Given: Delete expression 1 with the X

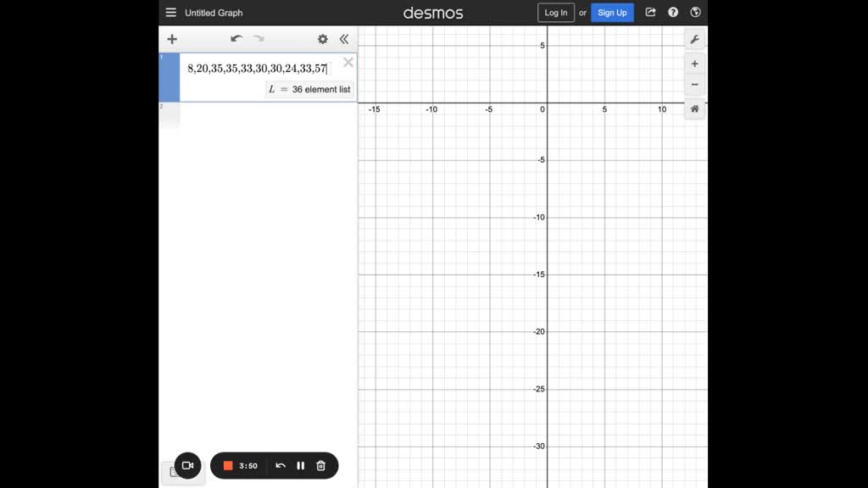Looking at the screenshot, I should click(348, 62).
